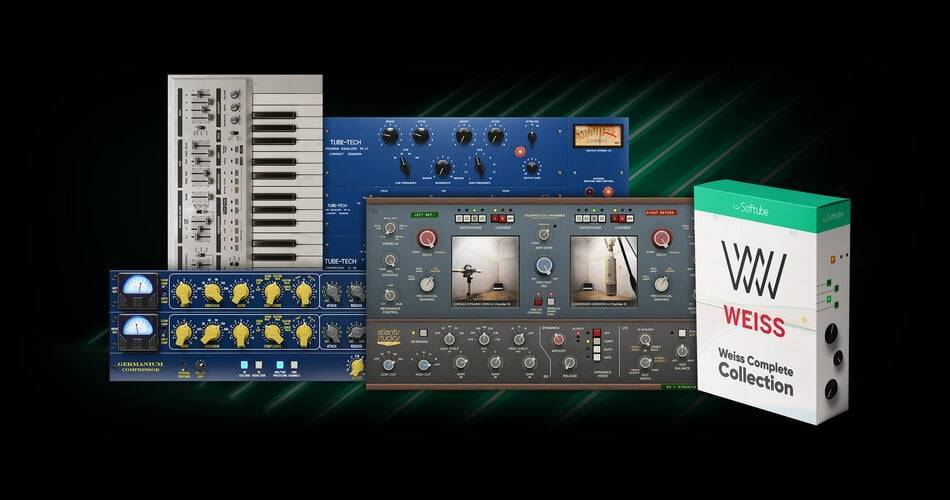The height and width of the screenshot is (500, 950).
Task: Click upper VU meter on Germanium Compressor
Action: click(138, 291)
